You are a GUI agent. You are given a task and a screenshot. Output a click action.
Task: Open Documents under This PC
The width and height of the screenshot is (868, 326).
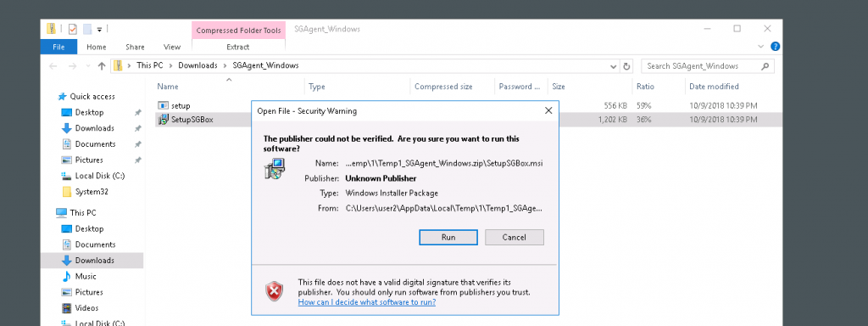pyautogui.click(x=95, y=244)
